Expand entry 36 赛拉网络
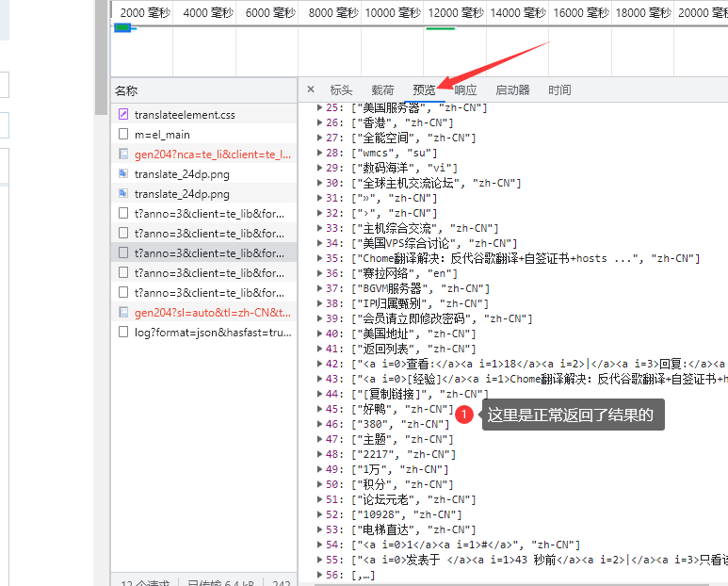This screenshot has width=728, height=586. point(319,273)
